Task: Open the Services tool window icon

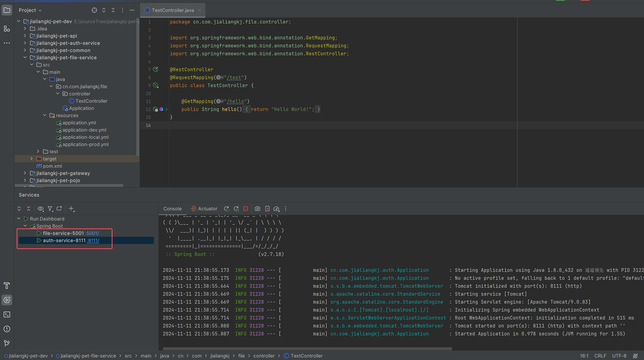Action: pos(7,300)
